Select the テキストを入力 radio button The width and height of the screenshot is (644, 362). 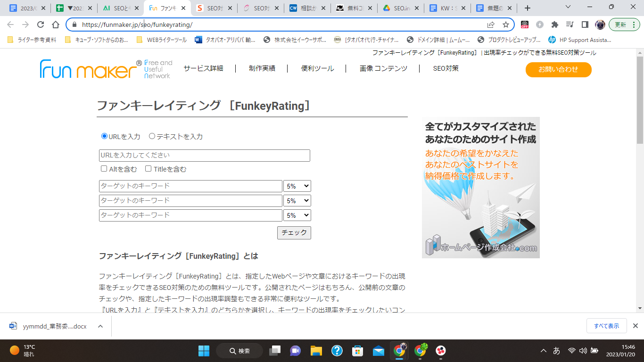click(x=152, y=136)
